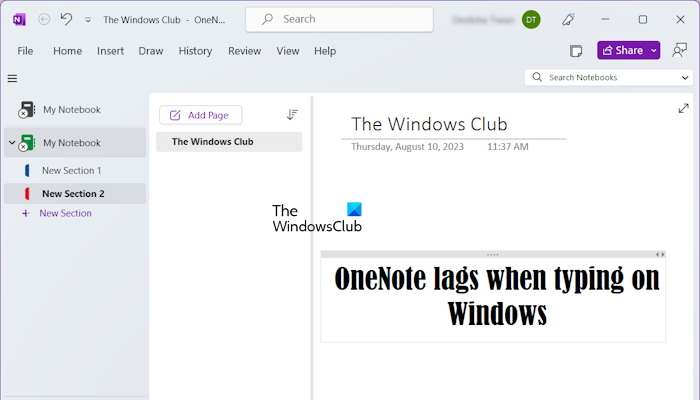Switch to the Insert tab
Image resolution: width=700 pixels, height=400 pixels.
point(110,51)
